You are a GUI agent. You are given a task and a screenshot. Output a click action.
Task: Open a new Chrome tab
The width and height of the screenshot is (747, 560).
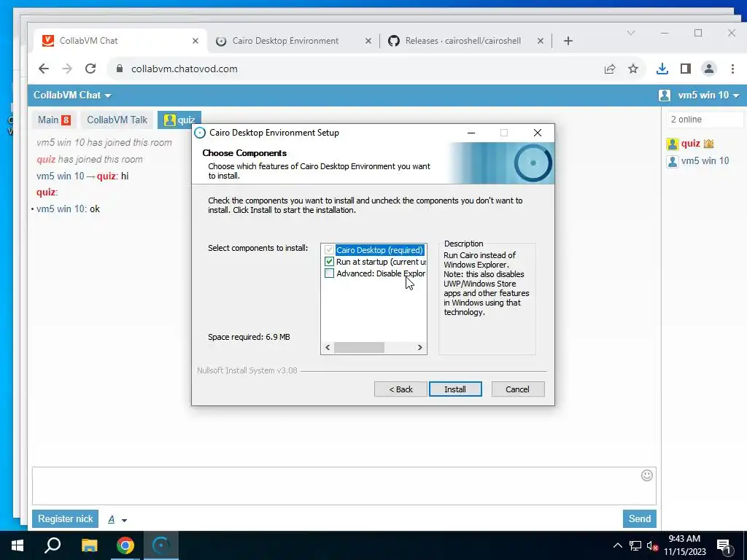568,41
